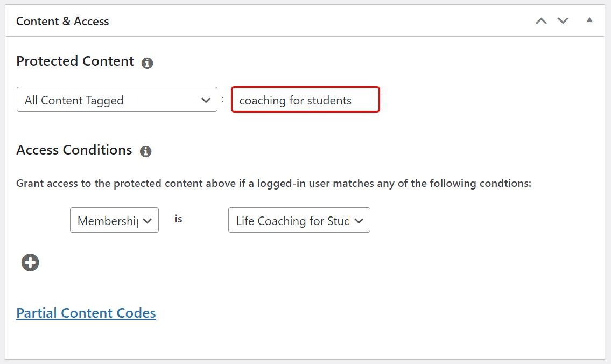611x364 pixels.
Task: Open the Life Coaching for Stud dropdown
Action: tap(299, 220)
